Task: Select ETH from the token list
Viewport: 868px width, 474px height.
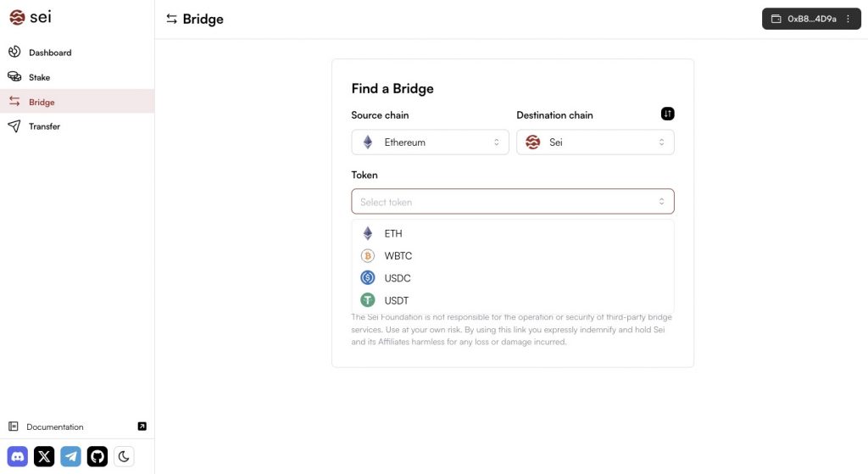Action: [x=393, y=233]
